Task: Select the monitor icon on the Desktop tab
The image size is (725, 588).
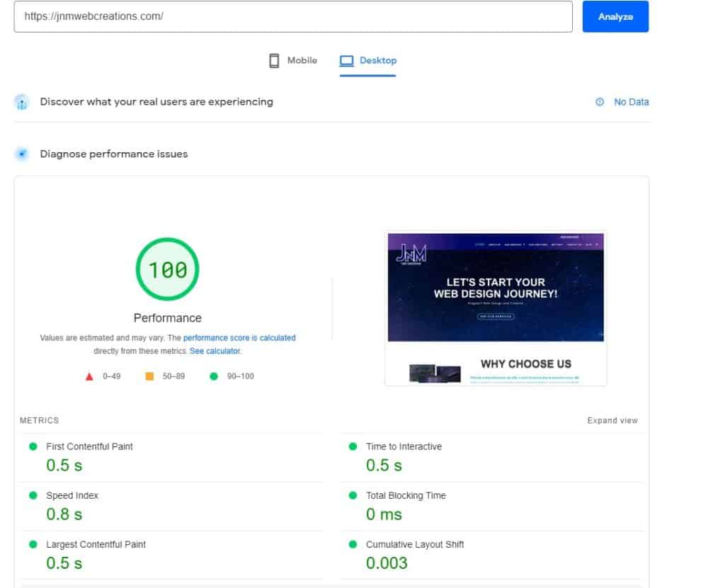Action: click(348, 60)
